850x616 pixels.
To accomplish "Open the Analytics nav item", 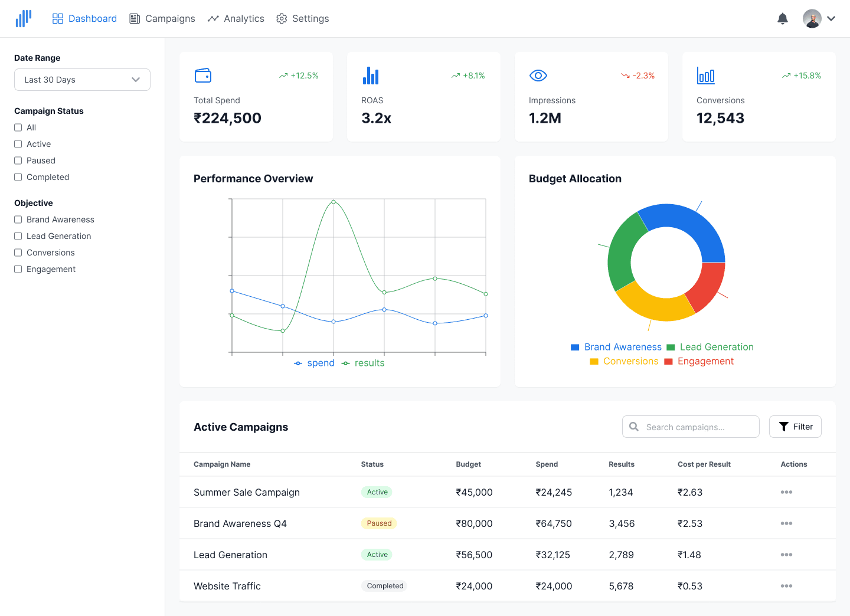I will point(236,19).
